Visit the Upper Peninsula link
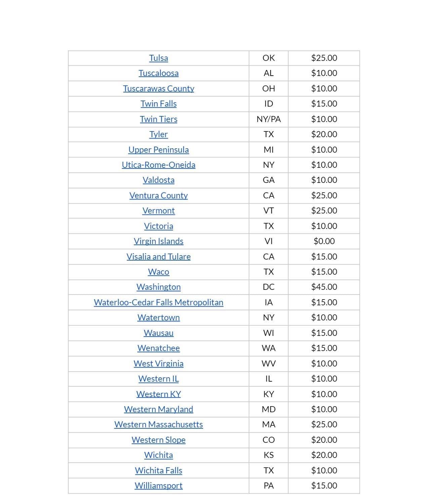 [158, 150]
